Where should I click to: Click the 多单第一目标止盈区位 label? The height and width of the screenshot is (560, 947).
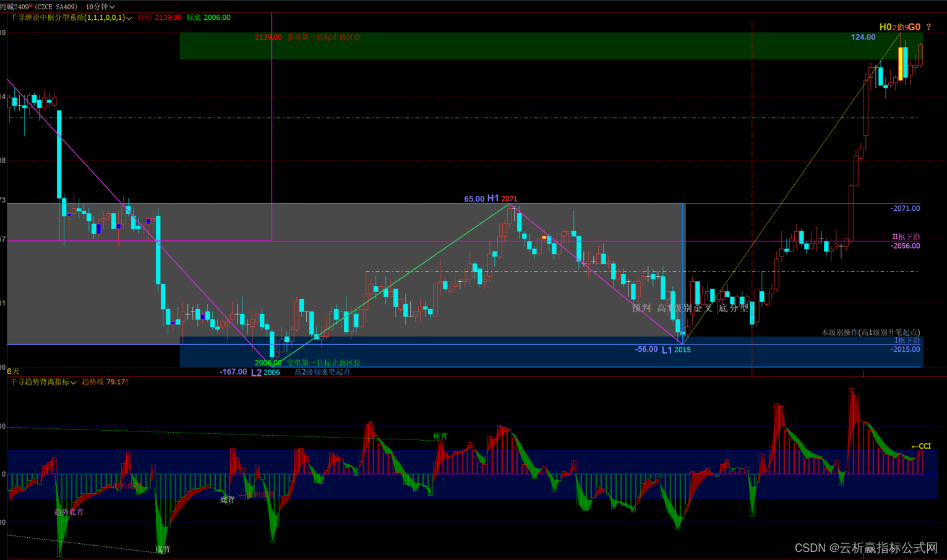click(x=324, y=37)
